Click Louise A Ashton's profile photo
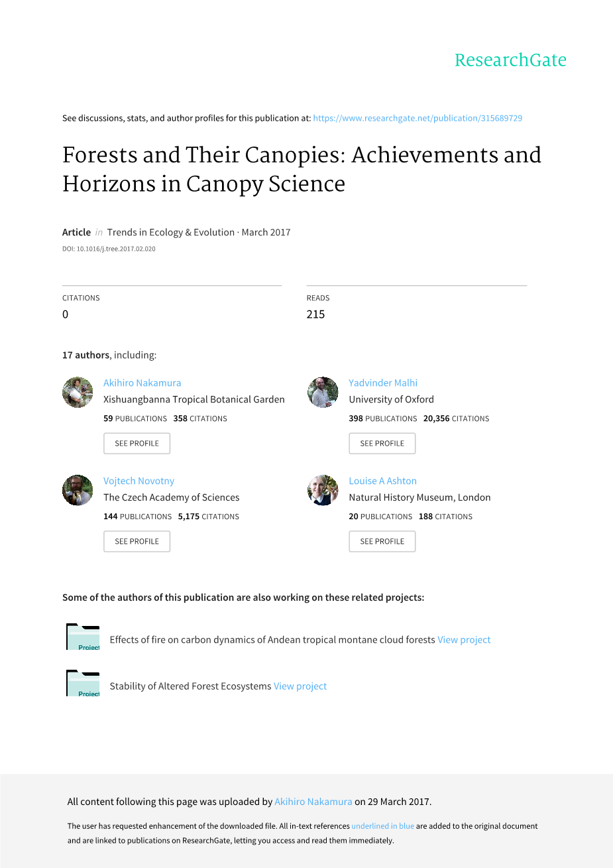 coord(323,490)
